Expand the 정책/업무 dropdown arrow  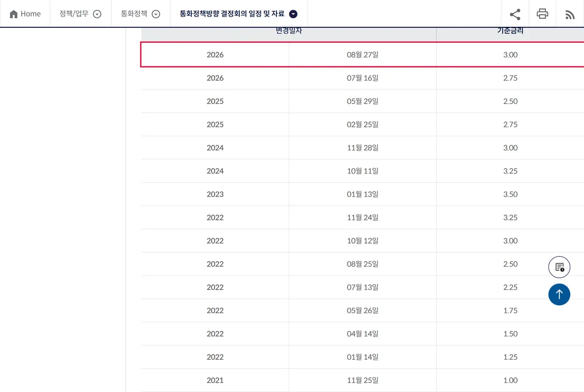pyautogui.click(x=97, y=14)
